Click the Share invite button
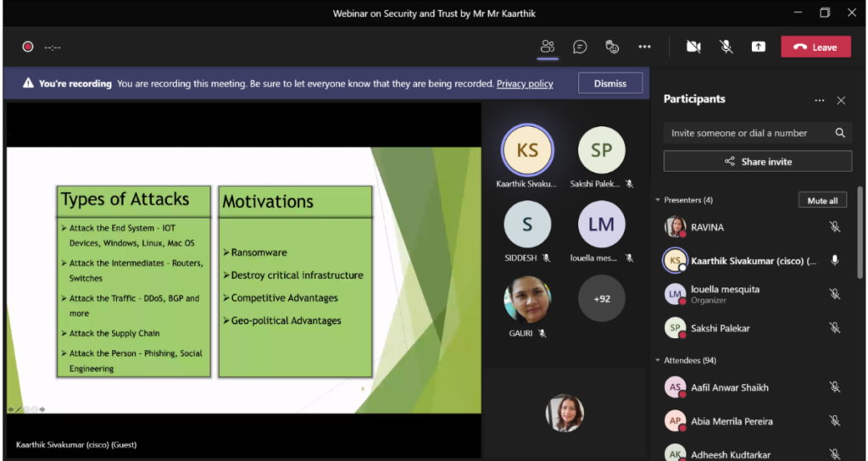 click(x=757, y=162)
